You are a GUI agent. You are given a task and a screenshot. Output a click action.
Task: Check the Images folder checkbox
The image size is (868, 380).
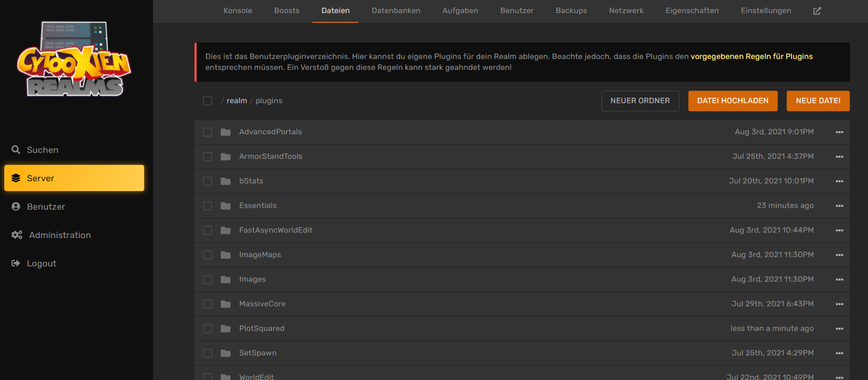[208, 280]
